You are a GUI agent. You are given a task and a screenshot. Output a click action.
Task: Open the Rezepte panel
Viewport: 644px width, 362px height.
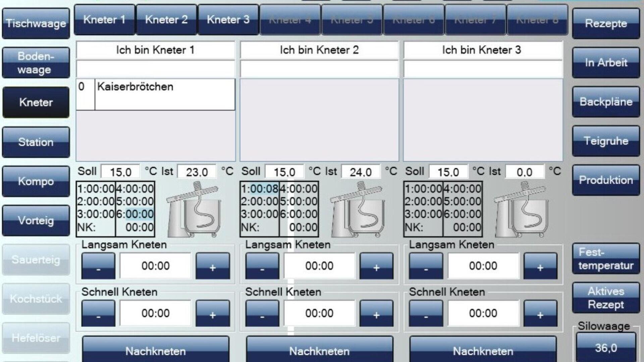(606, 24)
